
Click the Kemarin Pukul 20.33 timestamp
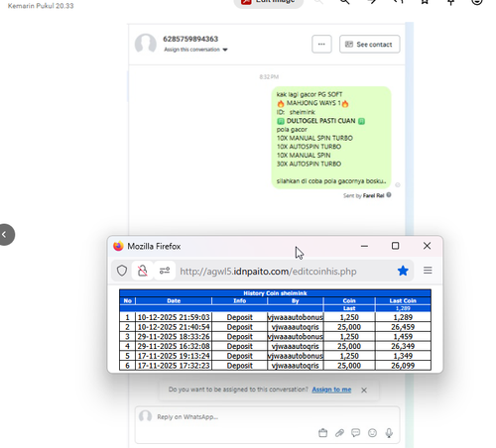41,6
